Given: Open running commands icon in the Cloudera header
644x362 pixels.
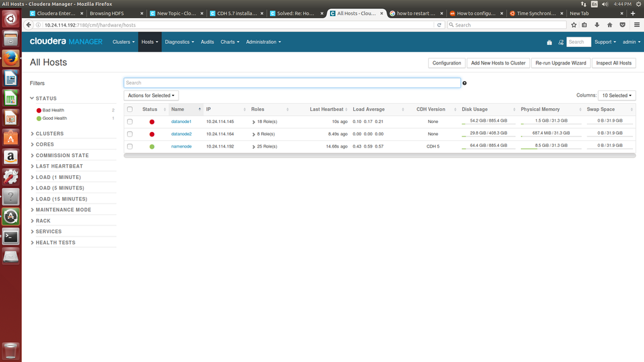Looking at the screenshot, I should (561, 43).
